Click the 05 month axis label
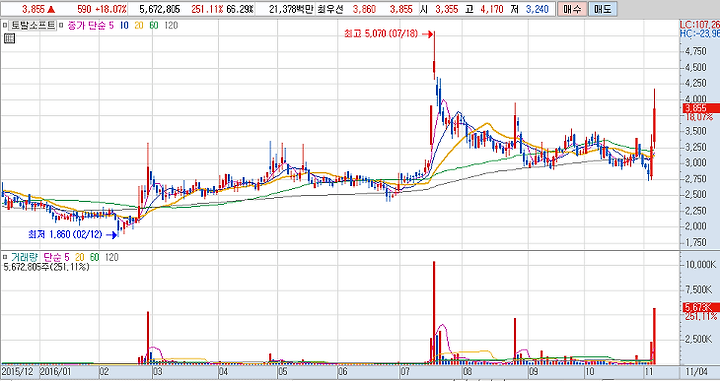The image size is (720, 381). 283,371
